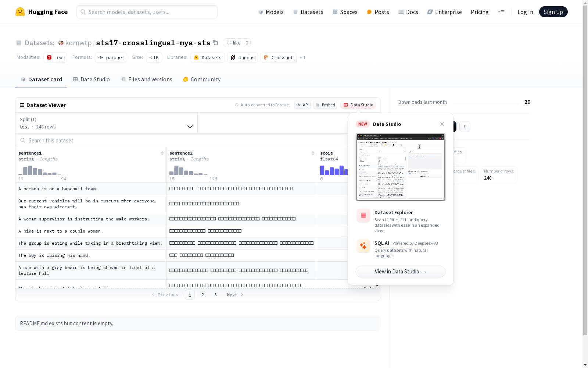
Task: Open Models in top navigation
Action: pos(271,12)
